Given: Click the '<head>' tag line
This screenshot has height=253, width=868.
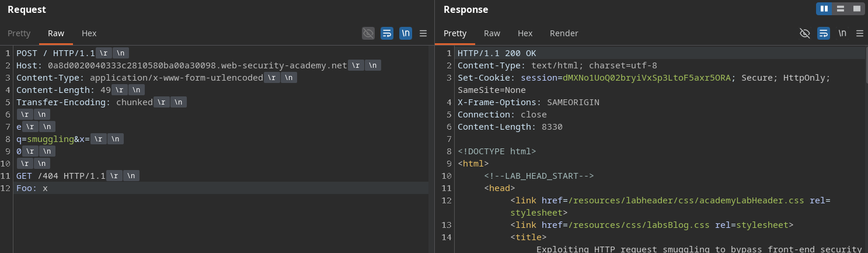Looking at the screenshot, I should coord(500,188).
